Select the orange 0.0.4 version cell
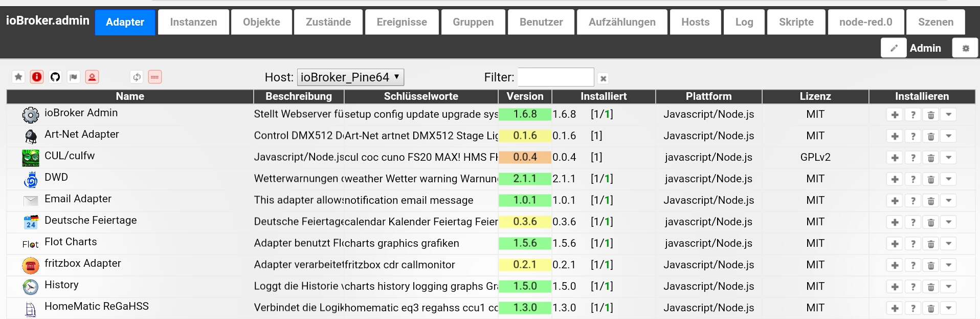Viewport: 980px width, 319px height. click(525, 157)
